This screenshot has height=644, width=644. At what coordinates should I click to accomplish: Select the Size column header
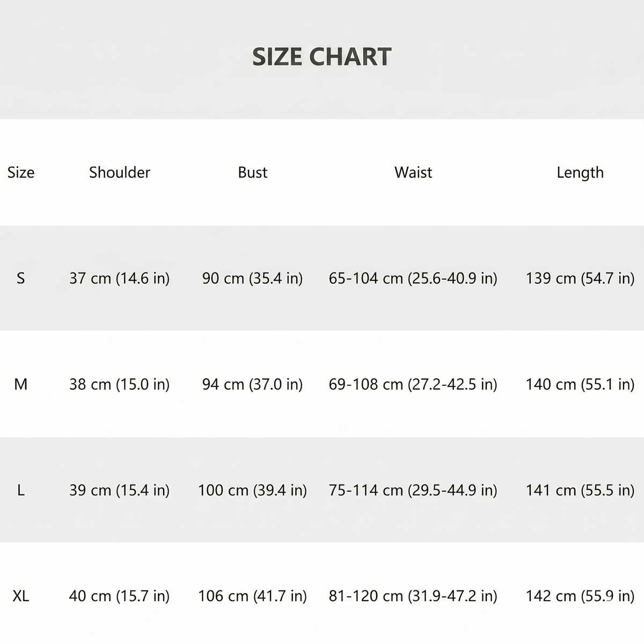click(x=21, y=172)
